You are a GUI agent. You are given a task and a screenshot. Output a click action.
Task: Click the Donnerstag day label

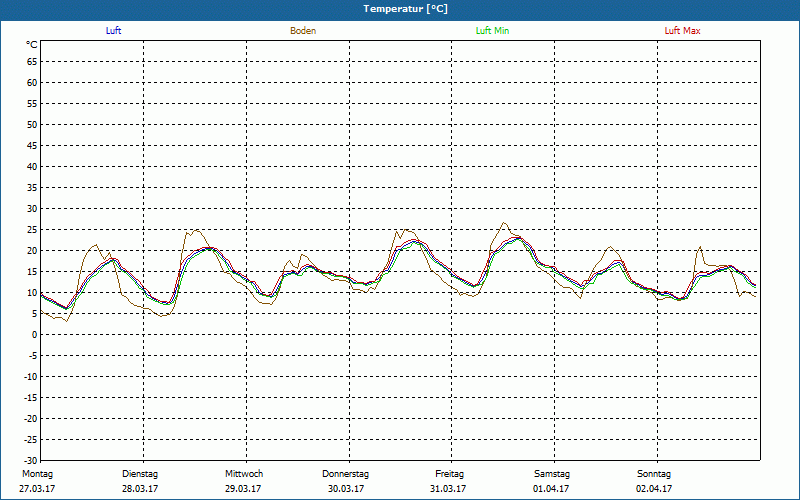point(345,474)
